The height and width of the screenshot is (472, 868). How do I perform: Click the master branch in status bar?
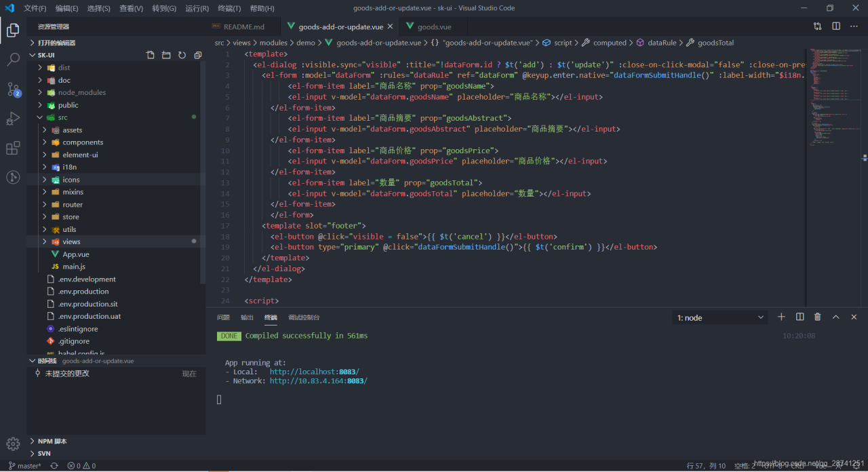[24, 466]
